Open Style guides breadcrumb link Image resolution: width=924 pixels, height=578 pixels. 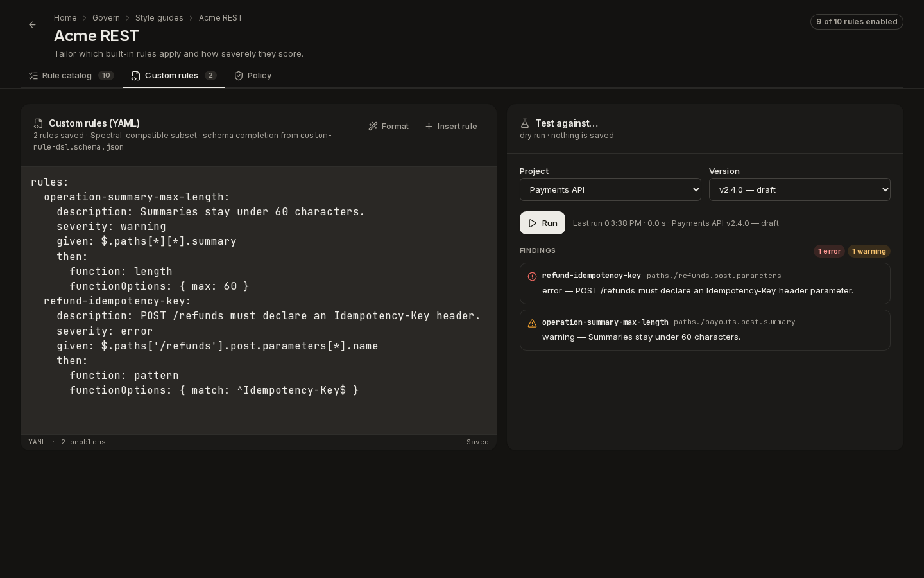point(159,18)
